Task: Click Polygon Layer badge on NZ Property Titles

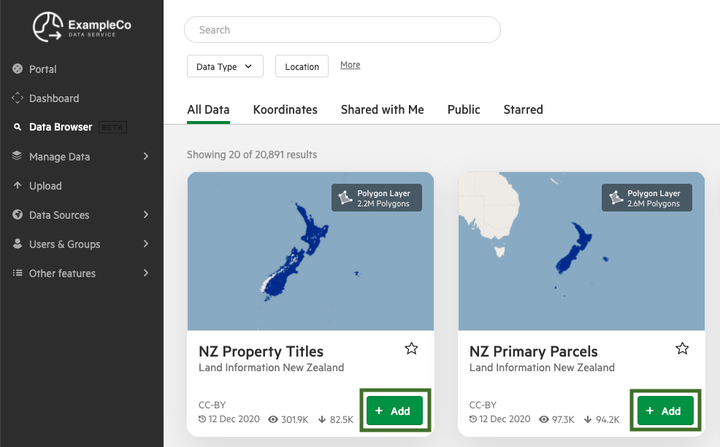Action: click(x=377, y=198)
